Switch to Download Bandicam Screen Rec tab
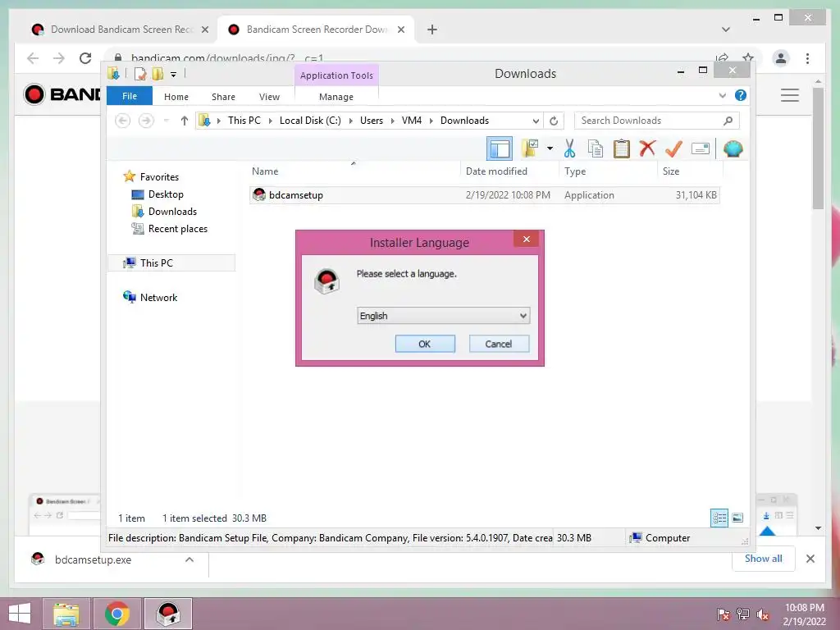 click(119, 30)
